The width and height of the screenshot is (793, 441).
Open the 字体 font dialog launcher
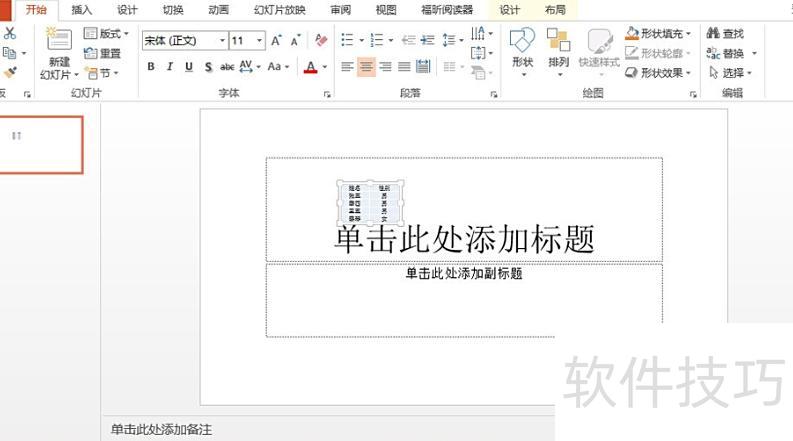click(x=327, y=94)
